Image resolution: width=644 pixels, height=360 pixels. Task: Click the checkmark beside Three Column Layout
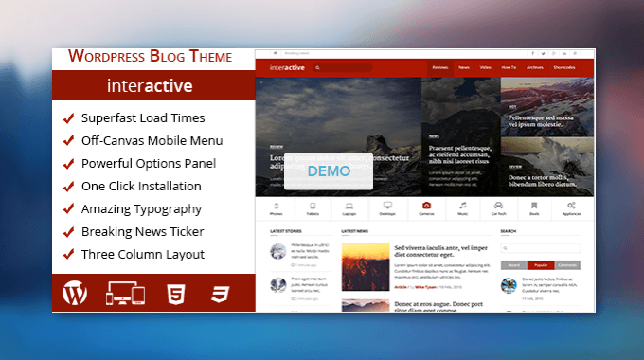(68, 255)
